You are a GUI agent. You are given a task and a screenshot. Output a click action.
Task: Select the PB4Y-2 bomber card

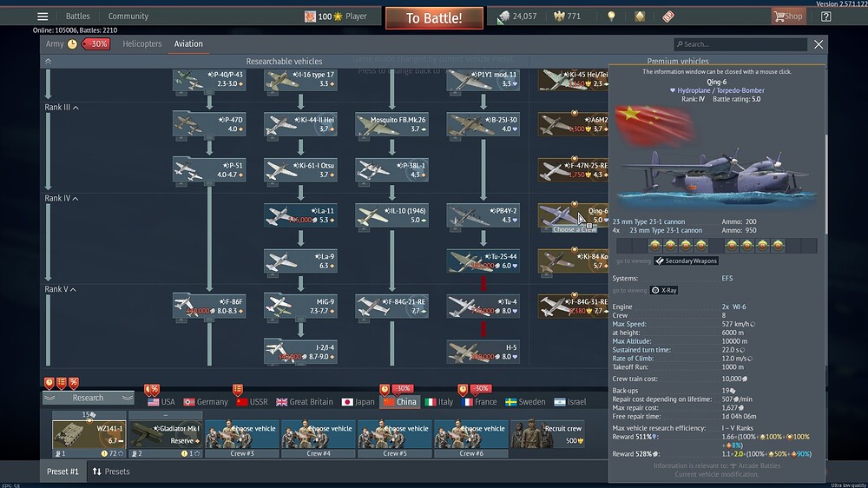click(483, 215)
